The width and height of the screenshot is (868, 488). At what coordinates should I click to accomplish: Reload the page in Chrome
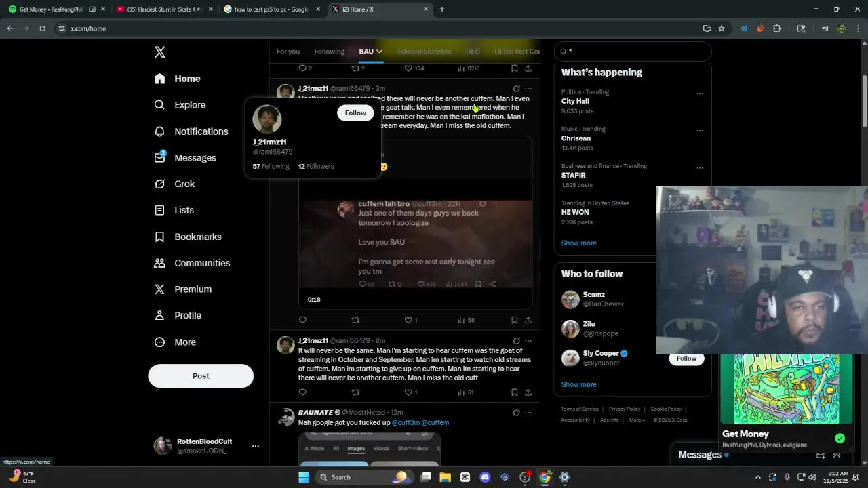pos(42,28)
